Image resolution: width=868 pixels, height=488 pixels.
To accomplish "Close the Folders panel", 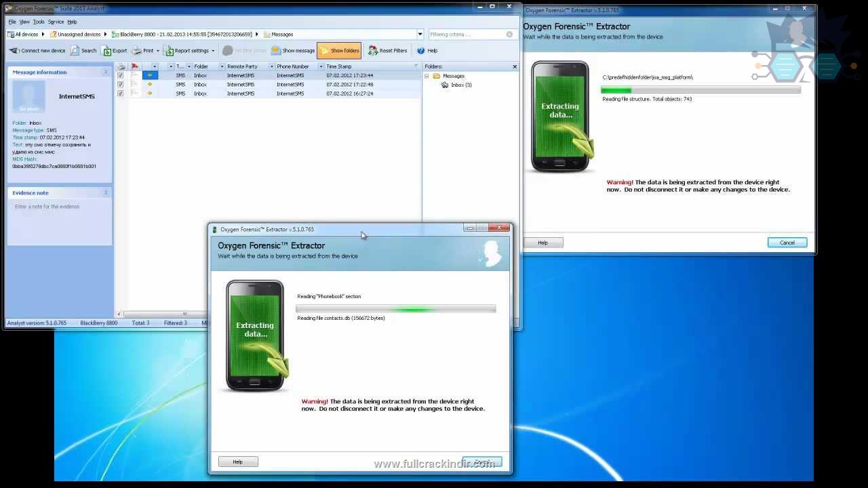I will click(515, 66).
